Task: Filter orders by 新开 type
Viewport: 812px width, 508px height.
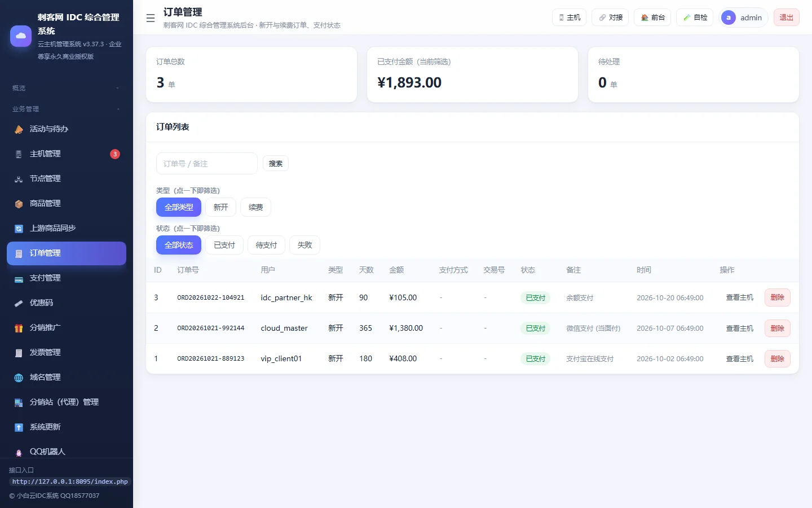Action: pyautogui.click(x=220, y=207)
